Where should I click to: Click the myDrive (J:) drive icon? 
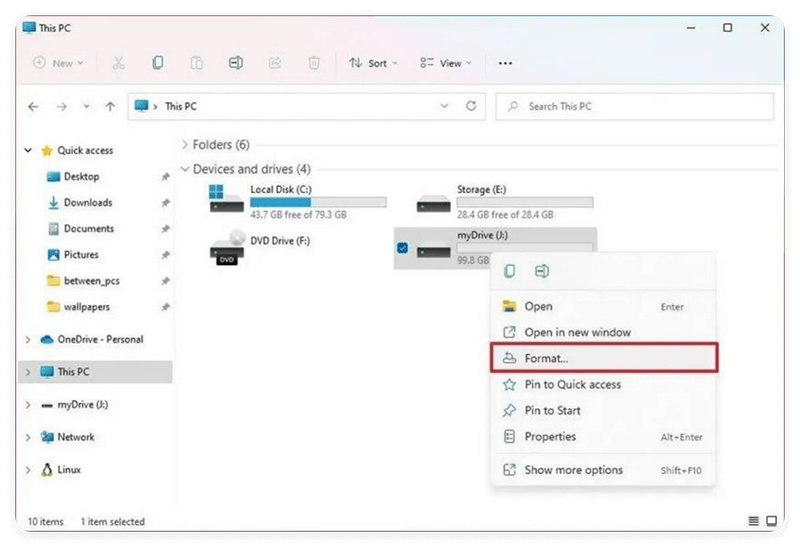433,251
